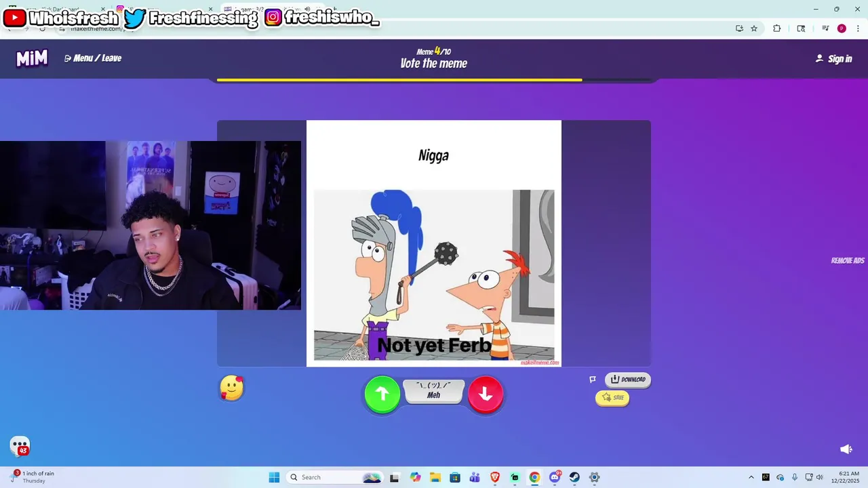Open weather widget 1 inch of rain
The image size is (868, 488).
pyautogui.click(x=33, y=477)
